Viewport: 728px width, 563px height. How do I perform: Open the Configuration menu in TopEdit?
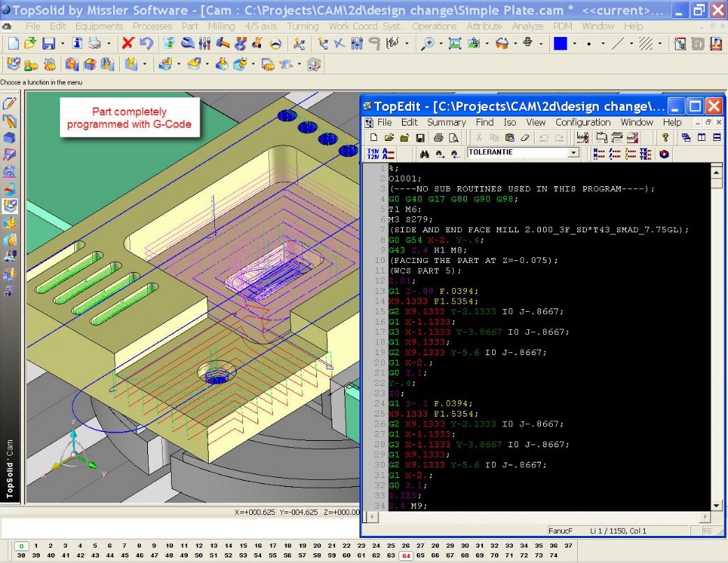point(583,122)
